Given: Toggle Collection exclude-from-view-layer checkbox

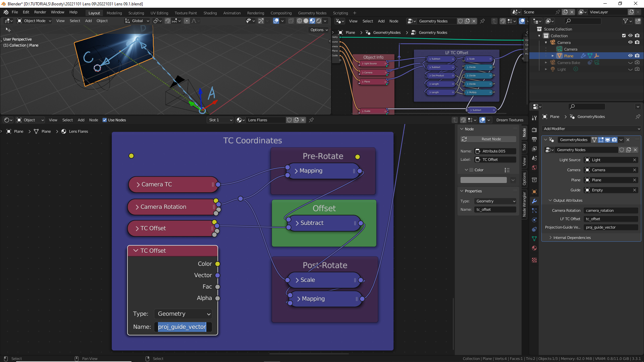Looking at the screenshot, I should (624, 36).
